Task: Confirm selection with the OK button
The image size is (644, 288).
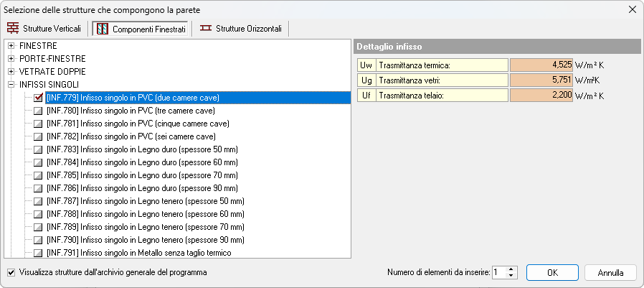Action: click(x=552, y=273)
